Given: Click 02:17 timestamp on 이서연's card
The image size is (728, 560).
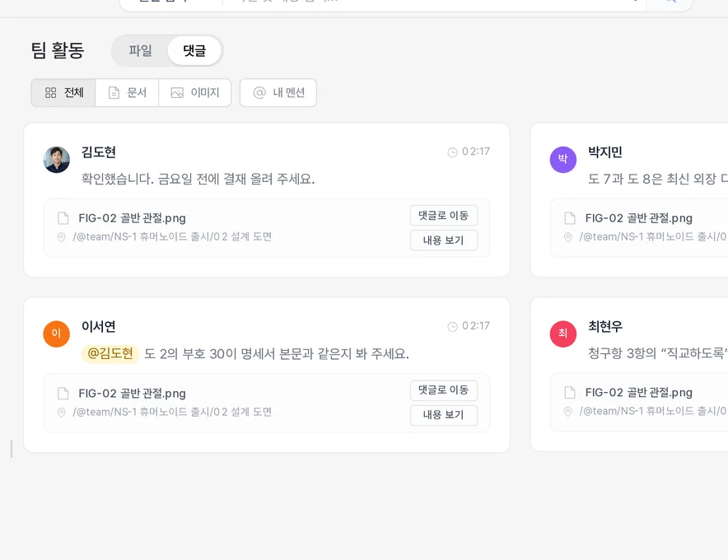Looking at the screenshot, I should click(476, 326).
